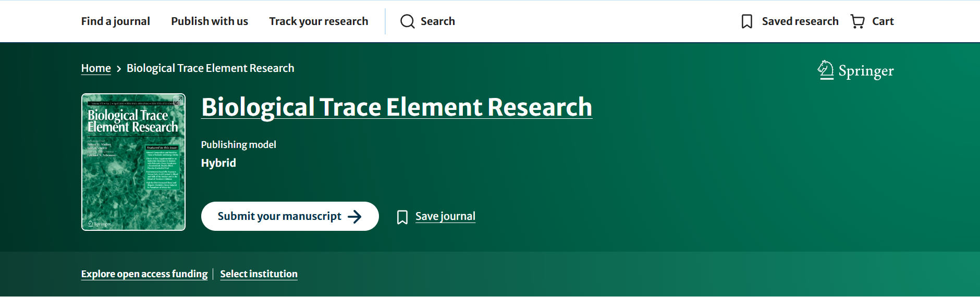Click the magnifying glass search icon
980x297 pixels.
point(407,21)
